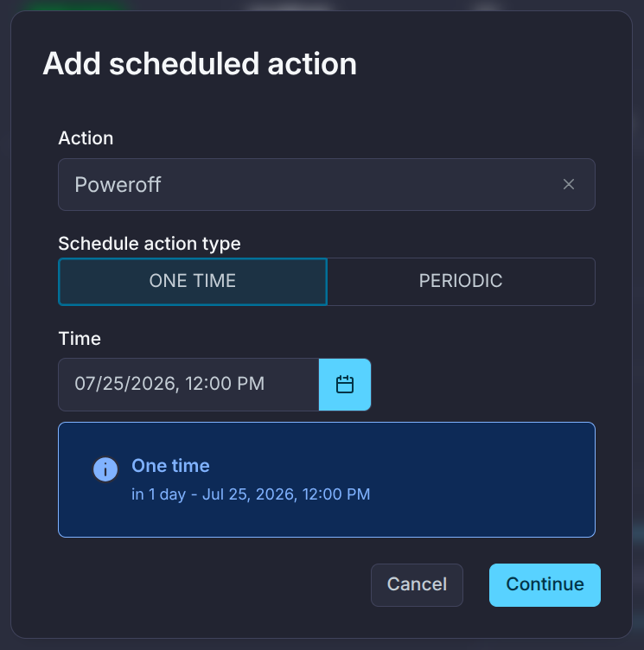Click the 'in 1 day' summary text
644x650 pixels.
pyautogui.click(x=158, y=494)
